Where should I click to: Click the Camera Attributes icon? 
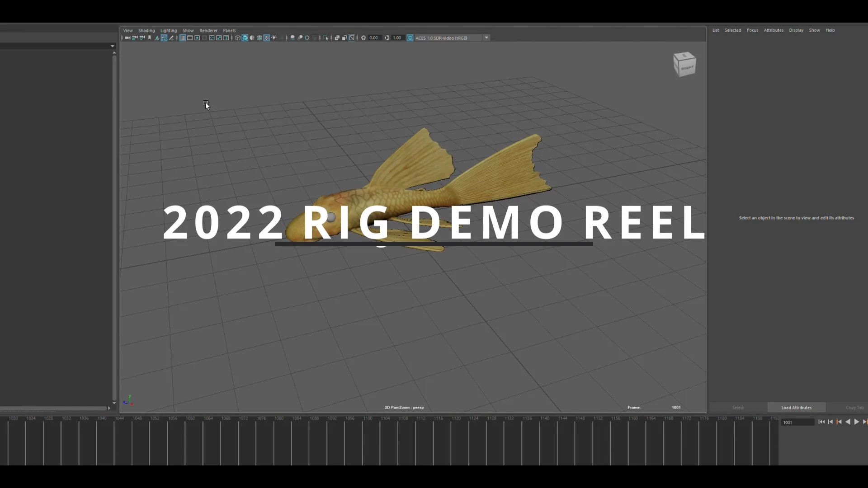pos(142,38)
